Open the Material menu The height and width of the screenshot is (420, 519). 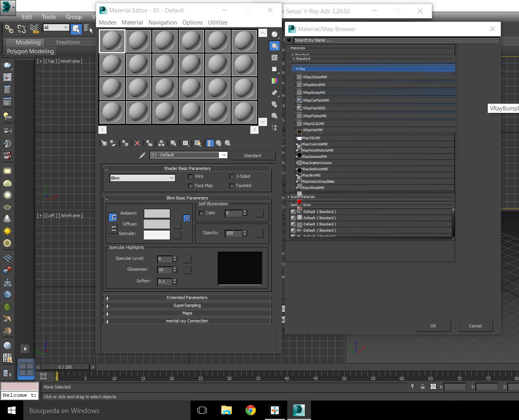132,23
